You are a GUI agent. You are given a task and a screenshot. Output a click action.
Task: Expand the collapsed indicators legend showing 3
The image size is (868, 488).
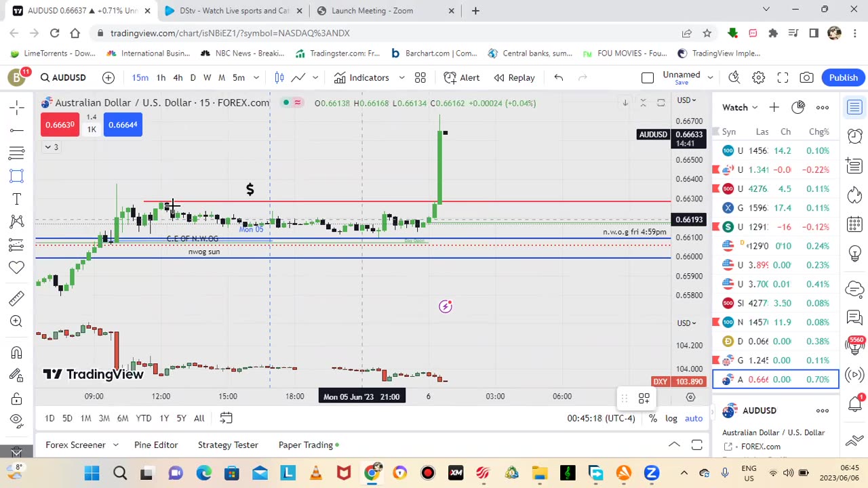[52, 147]
